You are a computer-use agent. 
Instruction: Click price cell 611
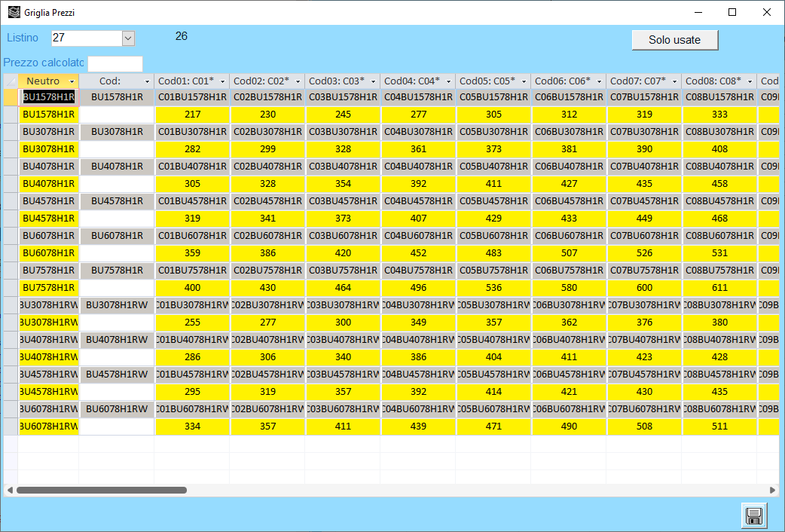click(719, 288)
